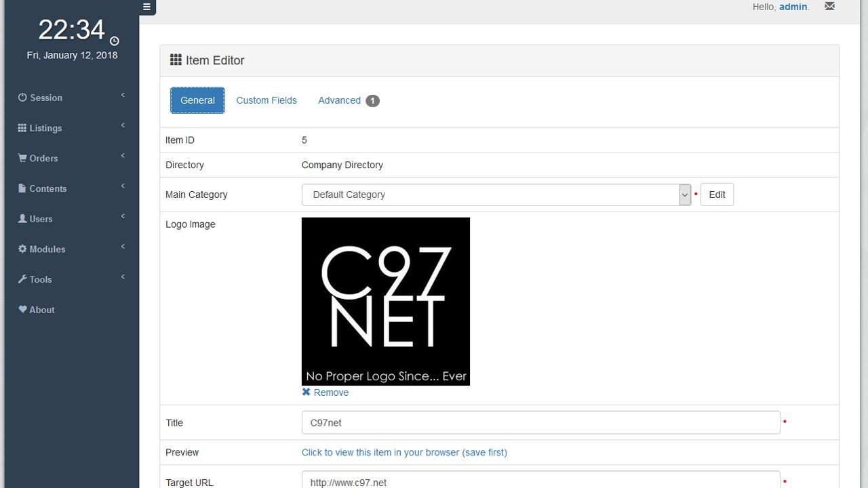This screenshot has width=868, height=488.
Task: Click the Main Category label
Action: click(197, 195)
